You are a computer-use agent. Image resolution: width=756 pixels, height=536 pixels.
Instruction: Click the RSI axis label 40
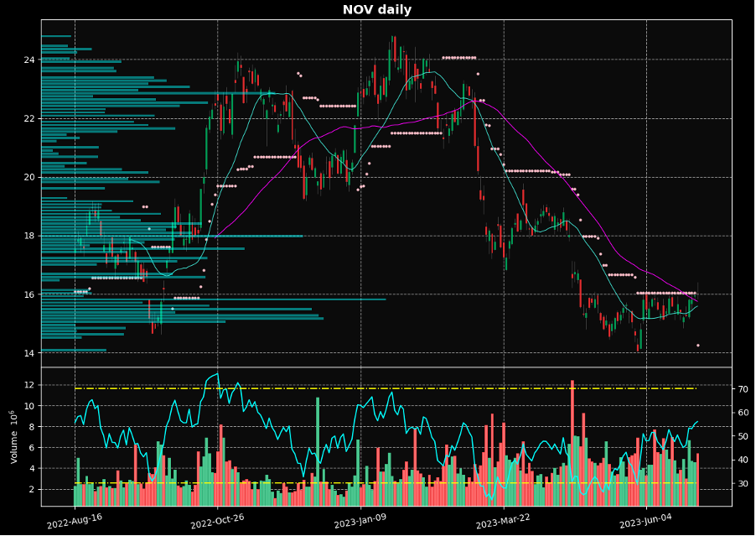click(743, 460)
